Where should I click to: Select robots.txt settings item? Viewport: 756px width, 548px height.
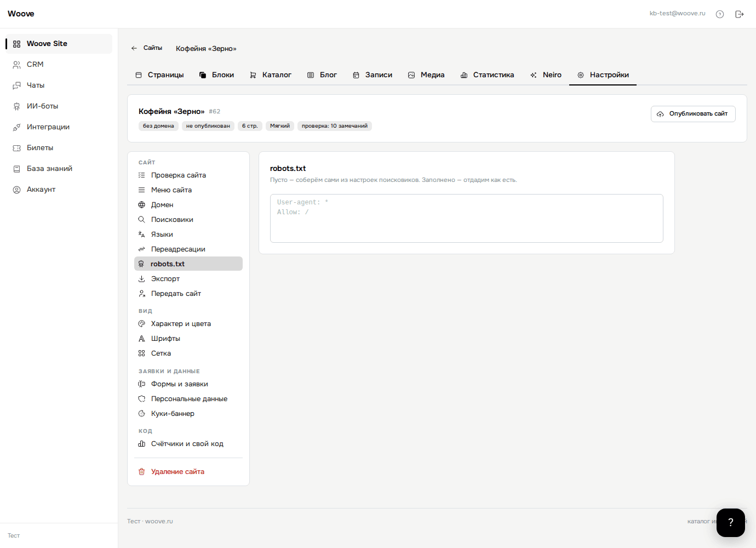click(188, 264)
